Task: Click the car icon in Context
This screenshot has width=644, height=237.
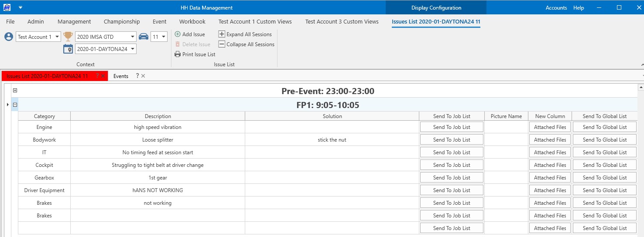Action: tap(144, 37)
